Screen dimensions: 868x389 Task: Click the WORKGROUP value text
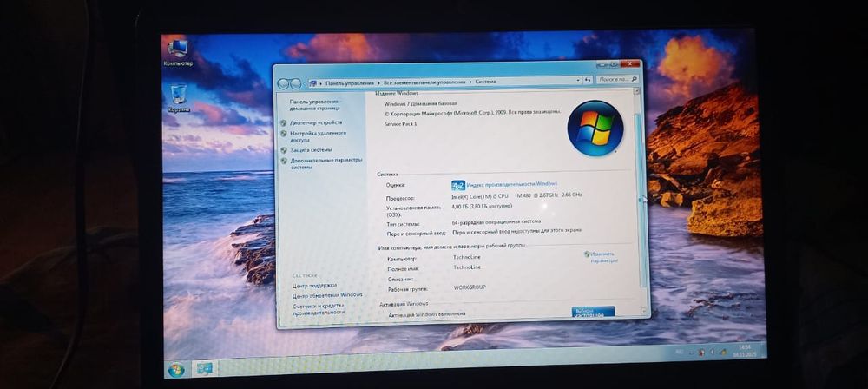coord(470,287)
